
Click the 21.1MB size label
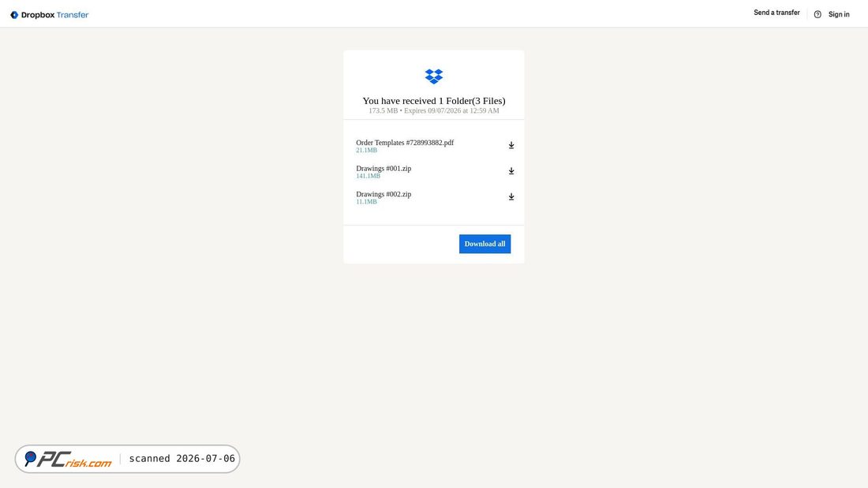tap(366, 151)
